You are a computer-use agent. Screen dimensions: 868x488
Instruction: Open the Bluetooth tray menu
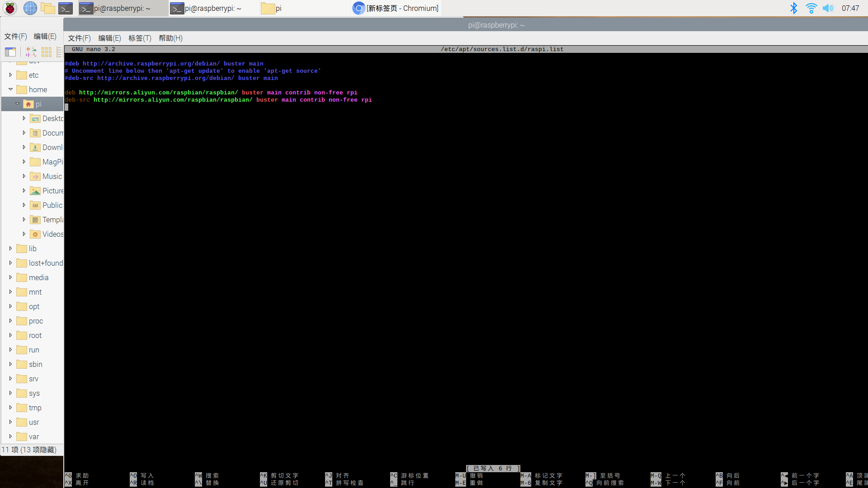pos(793,8)
